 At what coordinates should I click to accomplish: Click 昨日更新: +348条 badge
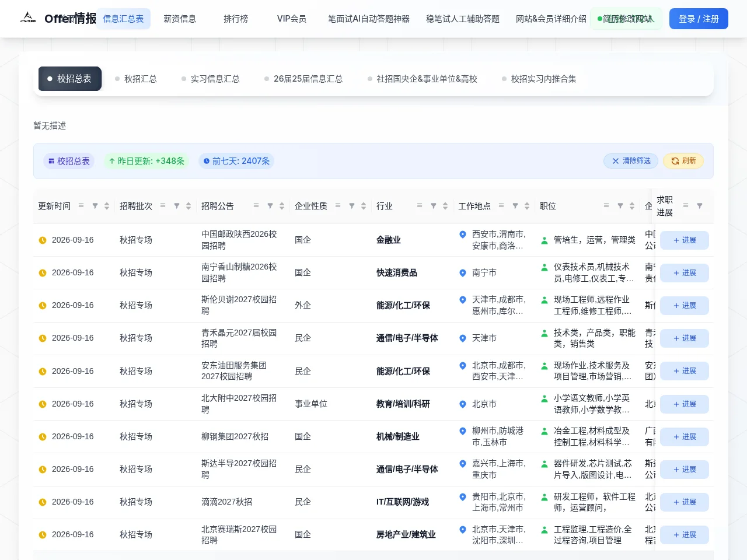point(146,161)
